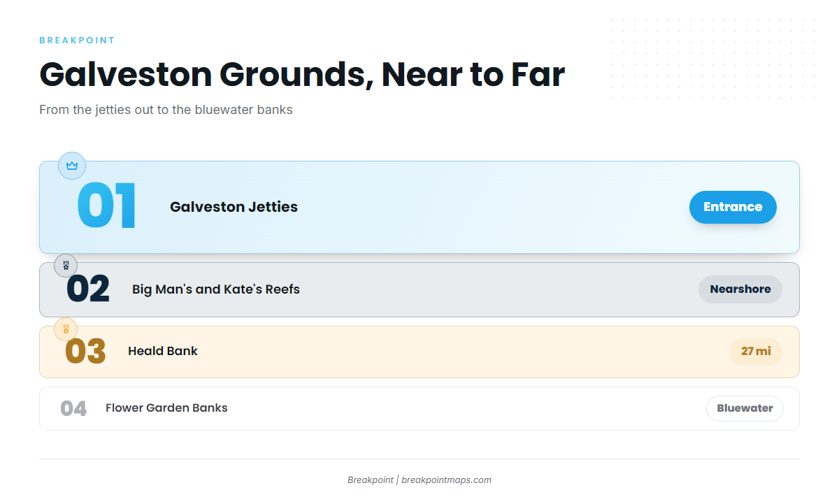839x504 pixels.
Task: Click the large 01 rank number
Action: [x=106, y=206]
